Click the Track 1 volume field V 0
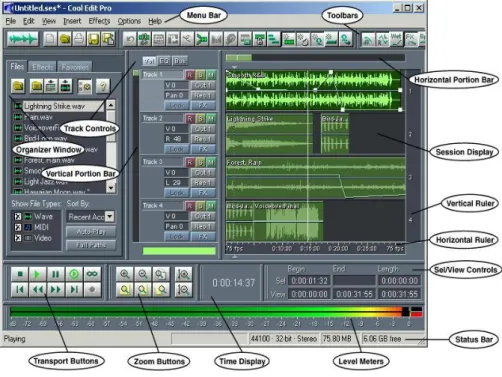Viewport: 502px width, 377px height. [x=176, y=85]
